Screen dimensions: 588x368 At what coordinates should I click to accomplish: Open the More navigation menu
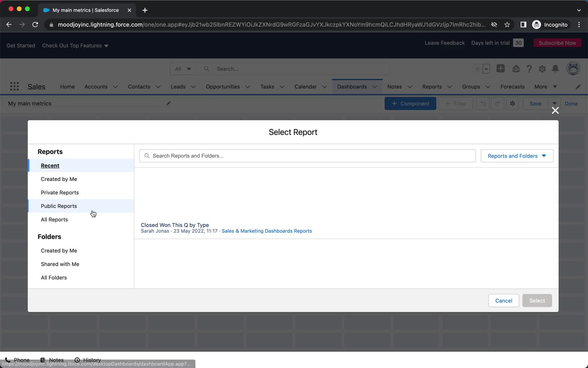tap(545, 87)
